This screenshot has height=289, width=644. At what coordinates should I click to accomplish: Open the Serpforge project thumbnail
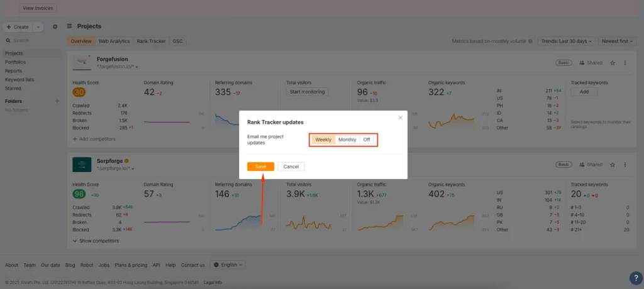[x=82, y=164]
